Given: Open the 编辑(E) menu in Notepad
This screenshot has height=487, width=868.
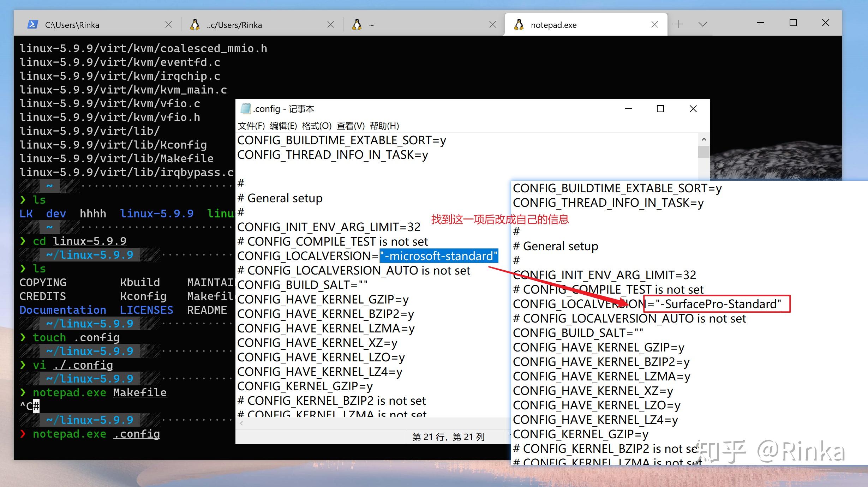Looking at the screenshot, I should pos(283,126).
